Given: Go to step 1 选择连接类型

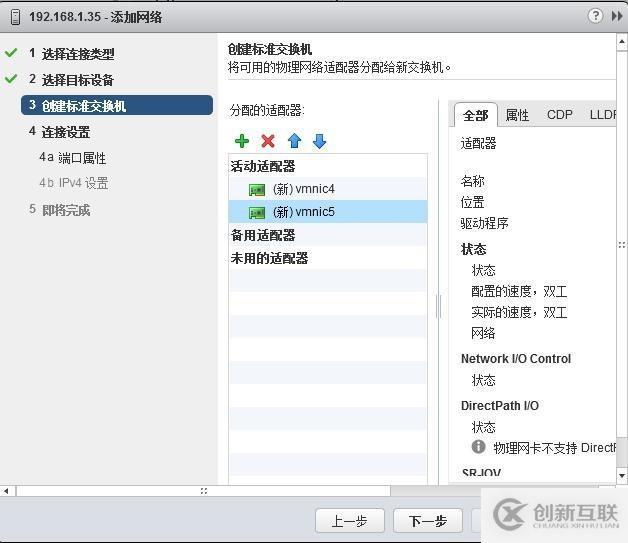Looking at the screenshot, I should pyautogui.click(x=78, y=54).
